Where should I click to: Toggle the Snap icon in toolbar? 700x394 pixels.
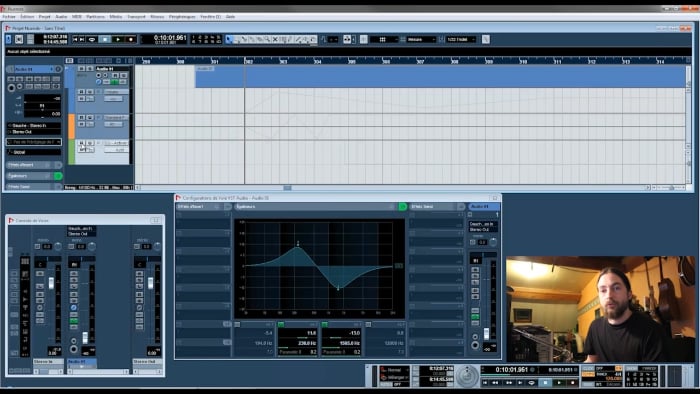tap(363, 39)
